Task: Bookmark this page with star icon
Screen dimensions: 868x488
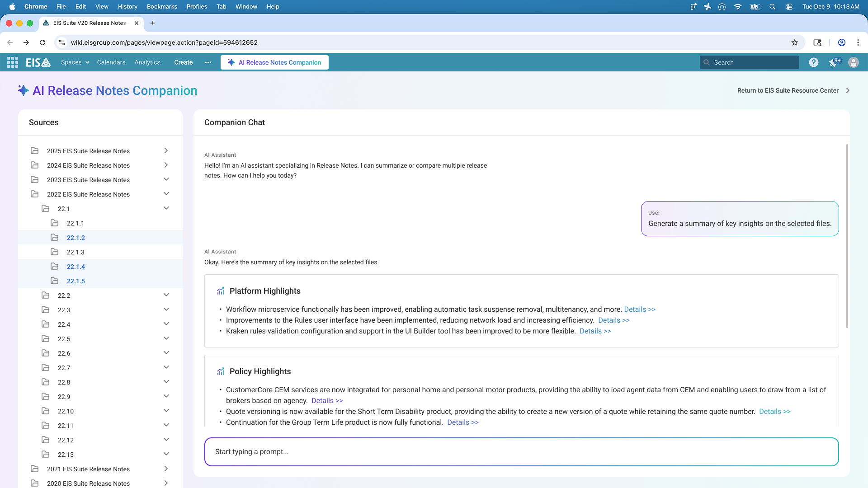Action: pyautogui.click(x=794, y=42)
